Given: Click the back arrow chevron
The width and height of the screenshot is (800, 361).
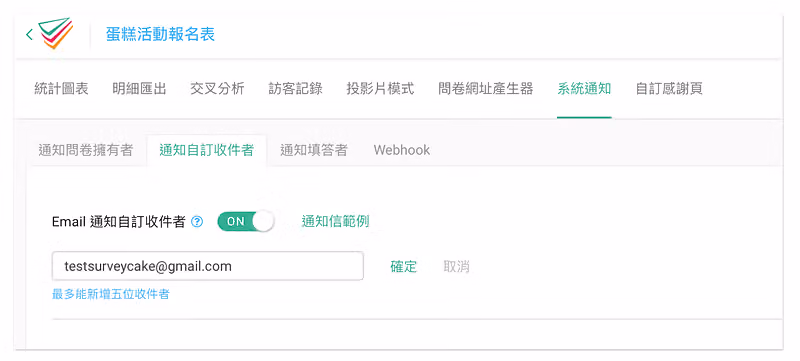Looking at the screenshot, I should pyautogui.click(x=29, y=34).
